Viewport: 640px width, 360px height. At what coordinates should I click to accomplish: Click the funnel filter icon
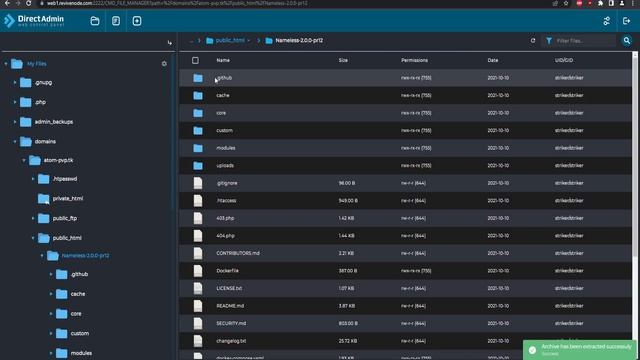click(x=549, y=40)
